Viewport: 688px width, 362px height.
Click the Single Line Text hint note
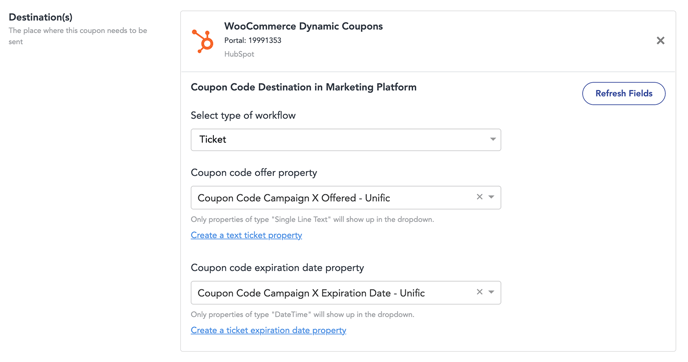(x=312, y=219)
